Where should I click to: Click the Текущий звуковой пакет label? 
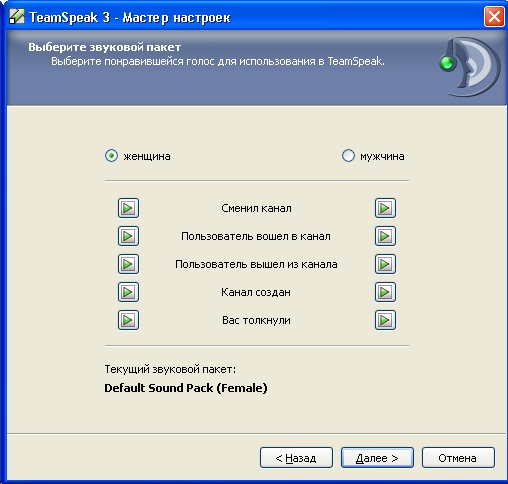click(170, 369)
